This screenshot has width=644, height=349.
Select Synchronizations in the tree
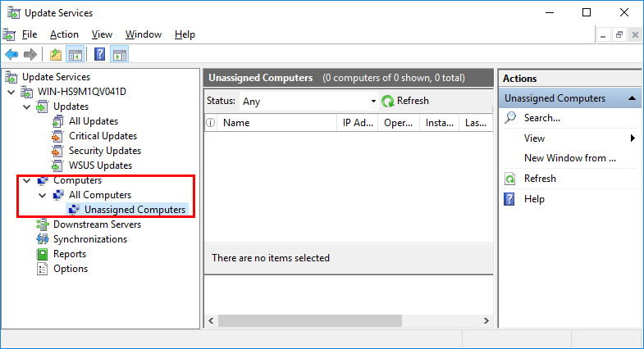[x=90, y=239]
